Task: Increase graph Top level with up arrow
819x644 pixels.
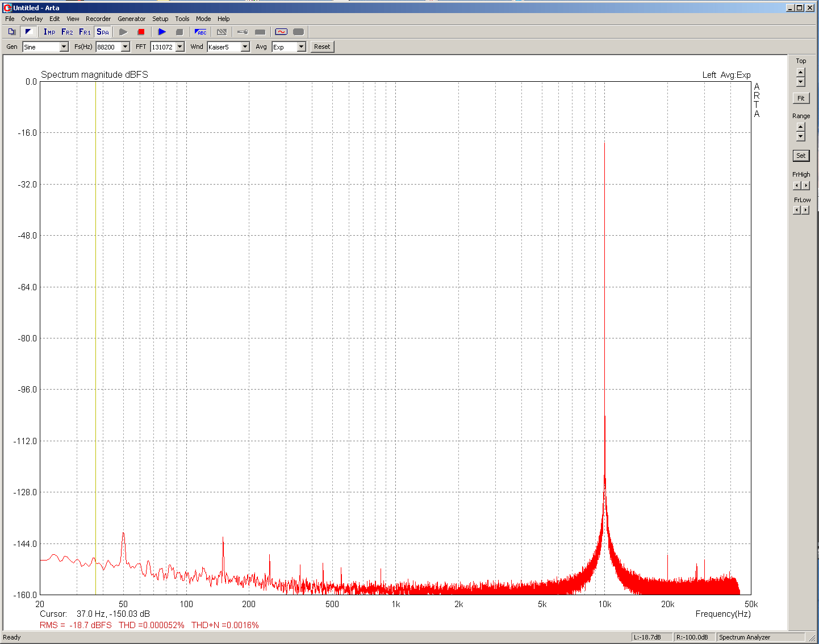Action: click(801, 72)
